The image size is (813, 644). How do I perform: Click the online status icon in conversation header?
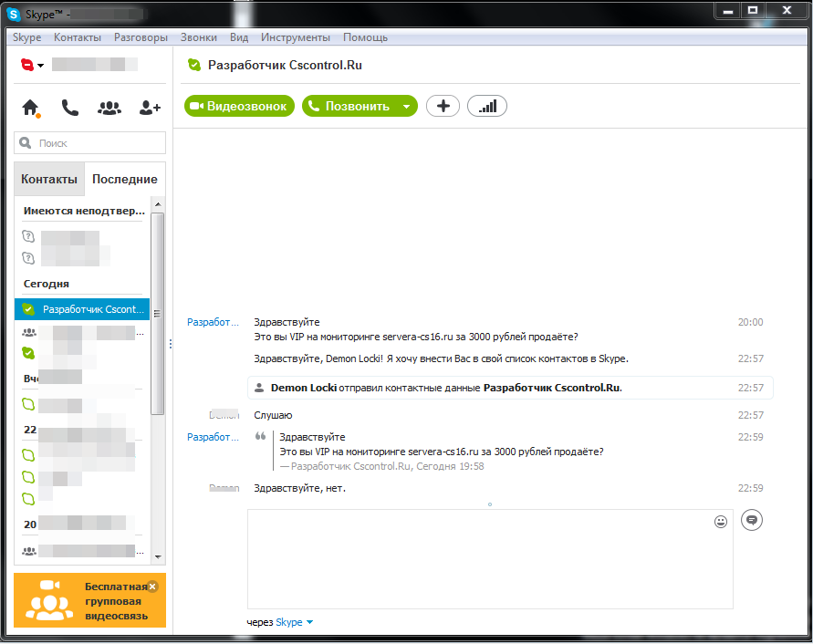194,65
